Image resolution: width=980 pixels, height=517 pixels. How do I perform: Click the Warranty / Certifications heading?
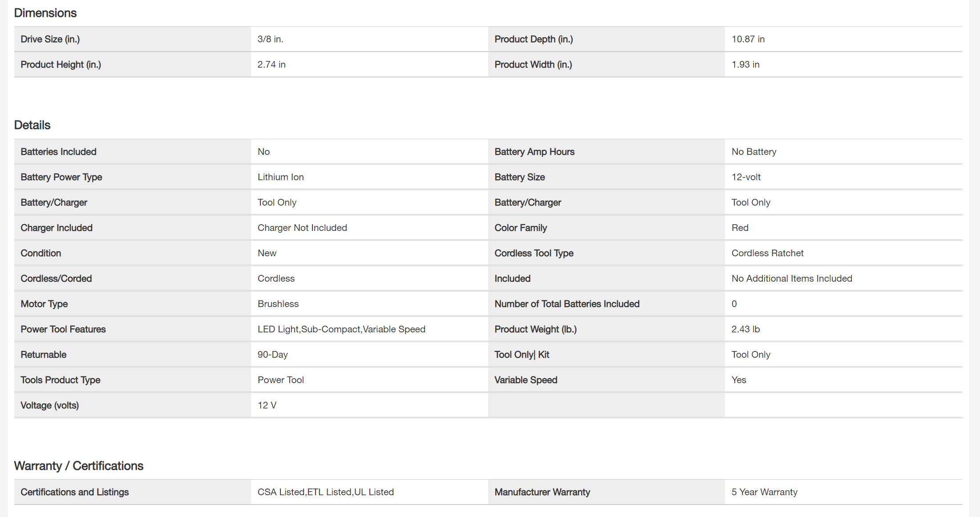79,466
